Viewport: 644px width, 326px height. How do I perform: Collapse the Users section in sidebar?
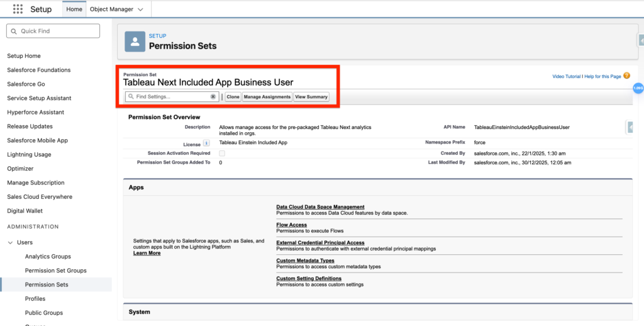point(10,242)
